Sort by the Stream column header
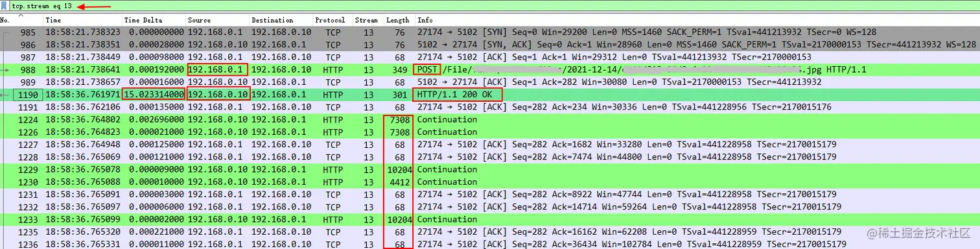The width and height of the screenshot is (980, 249). click(366, 21)
